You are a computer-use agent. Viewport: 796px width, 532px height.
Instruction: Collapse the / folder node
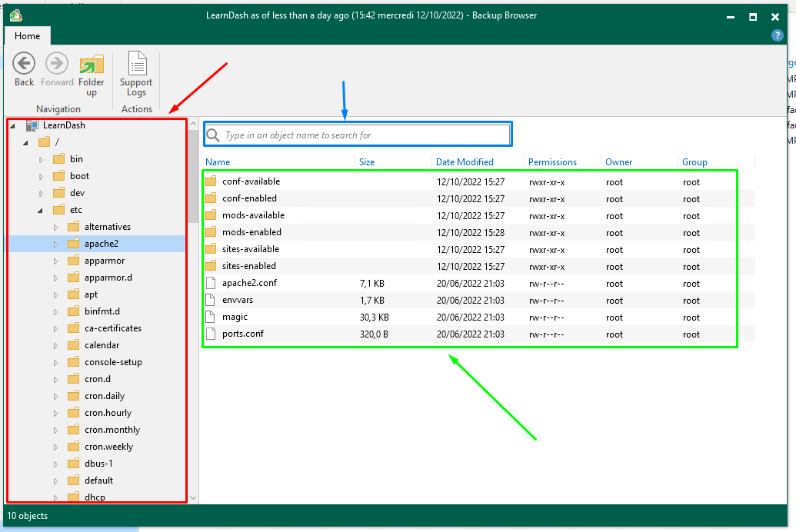pyautogui.click(x=25, y=143)
